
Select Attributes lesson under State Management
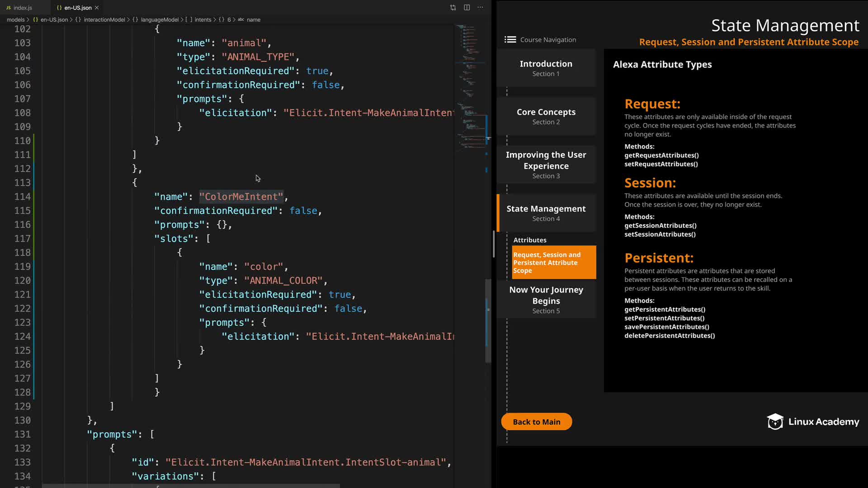point(529,240)
